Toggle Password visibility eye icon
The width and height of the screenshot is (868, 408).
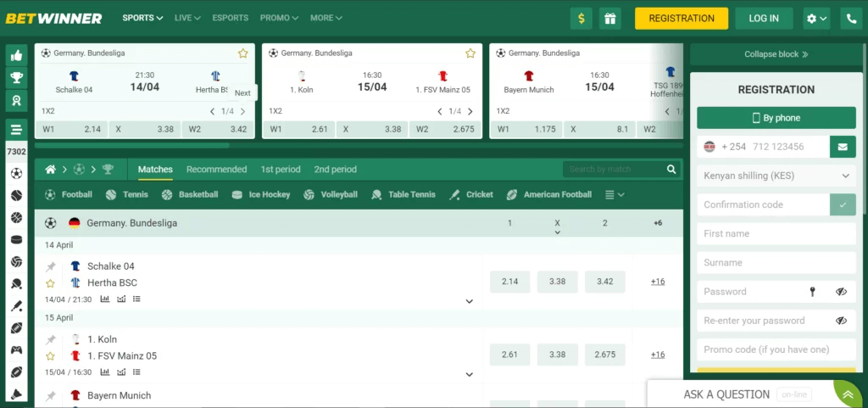point(842,292)
